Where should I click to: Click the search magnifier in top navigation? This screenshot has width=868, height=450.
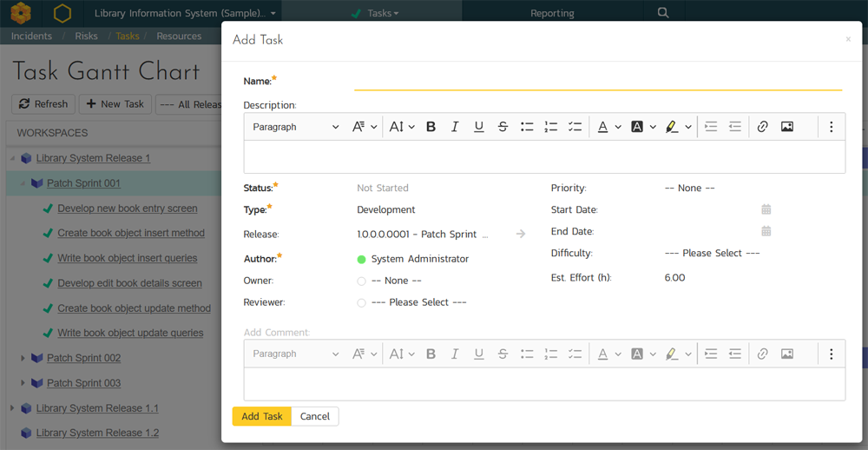(663, 13)
